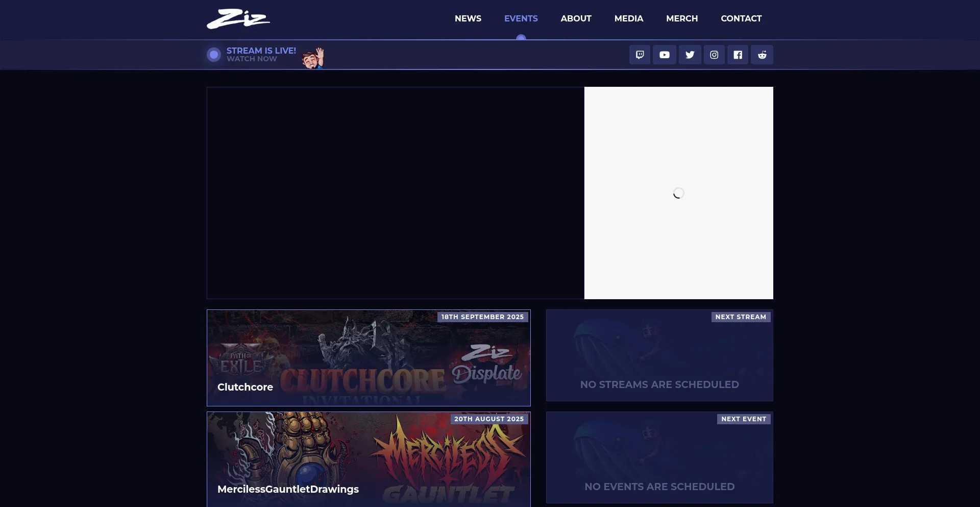This screenshot has width=980, height=507.
Task: Click the Facebook icon
Action: click(x=738, y=55)
